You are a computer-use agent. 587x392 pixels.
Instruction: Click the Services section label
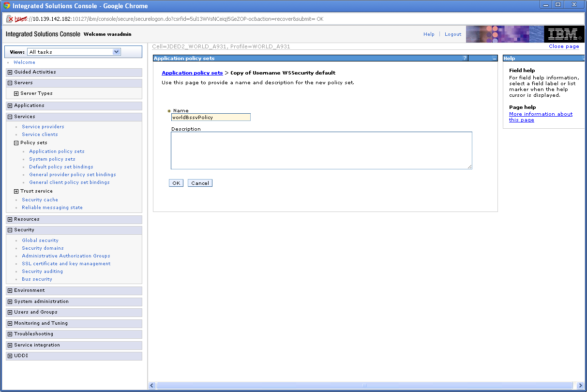pyautogui.click(x=25, y=117)
